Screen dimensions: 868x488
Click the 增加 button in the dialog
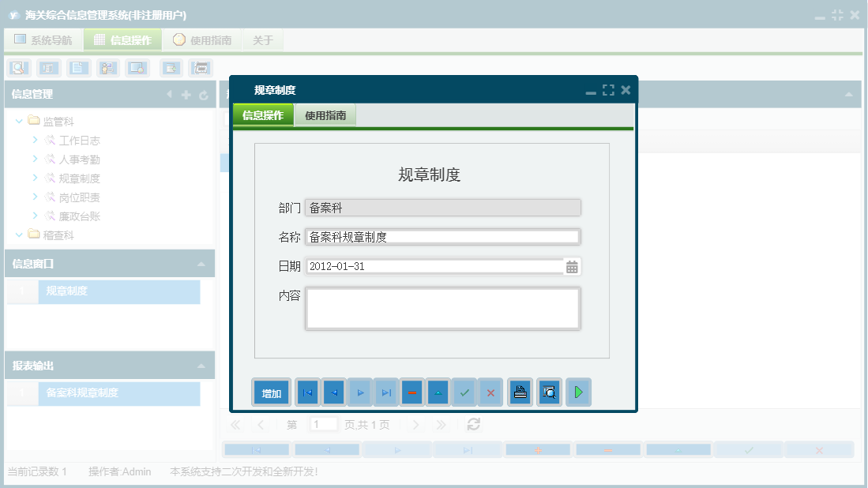271,392
